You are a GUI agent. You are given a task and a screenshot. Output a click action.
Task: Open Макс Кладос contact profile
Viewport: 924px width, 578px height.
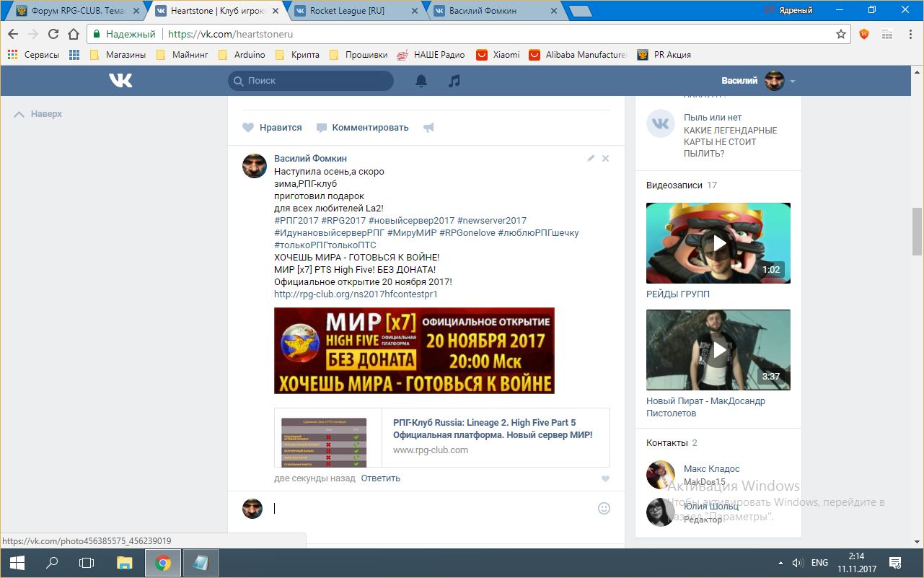[x=711, y=469]
